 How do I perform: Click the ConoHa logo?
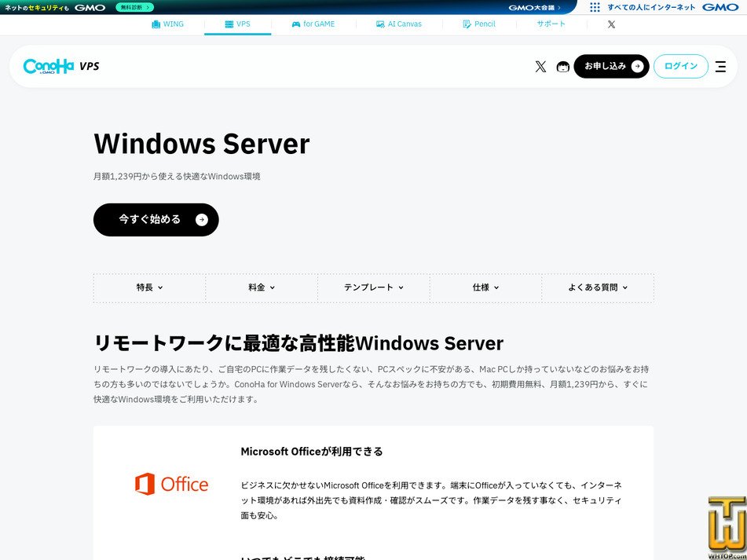(49, 66)
